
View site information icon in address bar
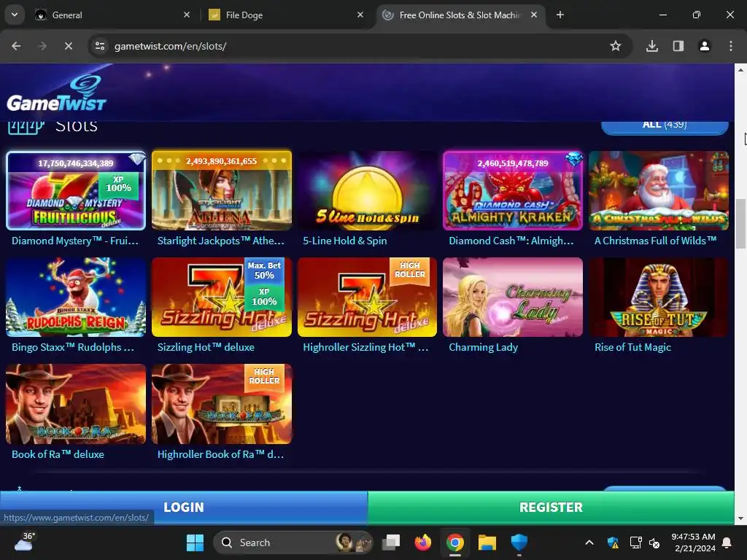[100, 46]
